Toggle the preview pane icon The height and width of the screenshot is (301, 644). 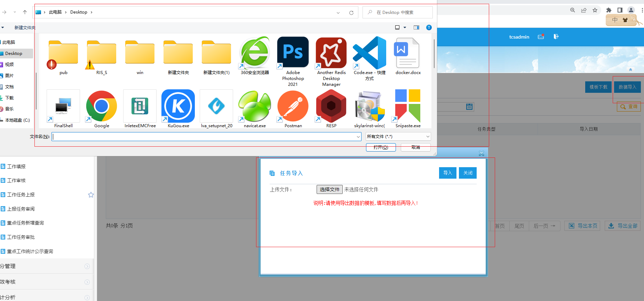pos(416,27)
